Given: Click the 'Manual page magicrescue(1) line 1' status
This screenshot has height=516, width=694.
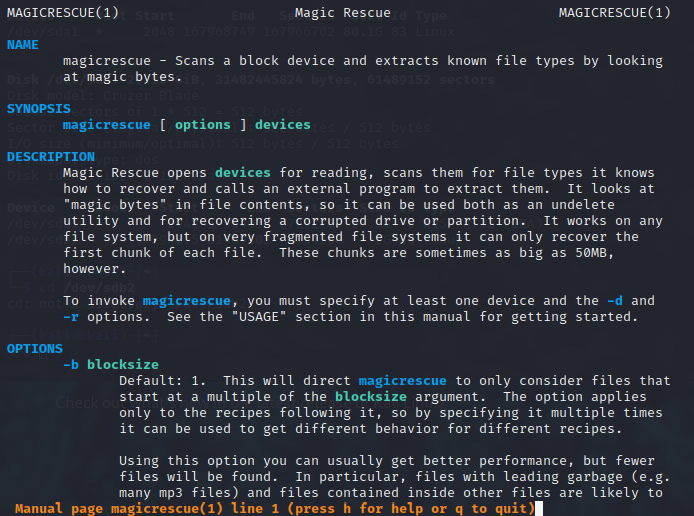Looking at the screenshot, I should [x=147, y=508].
